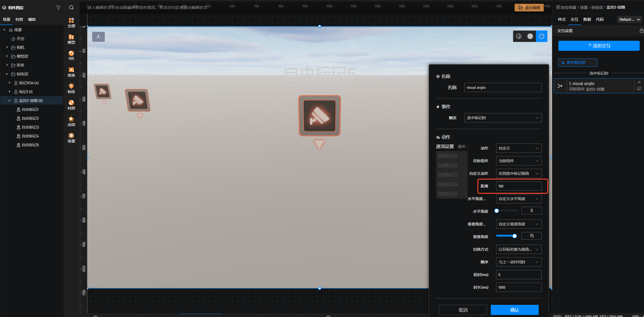The image size is (644, 317).
Task: Click the 添加交互 button
Action: coord(599,46)
